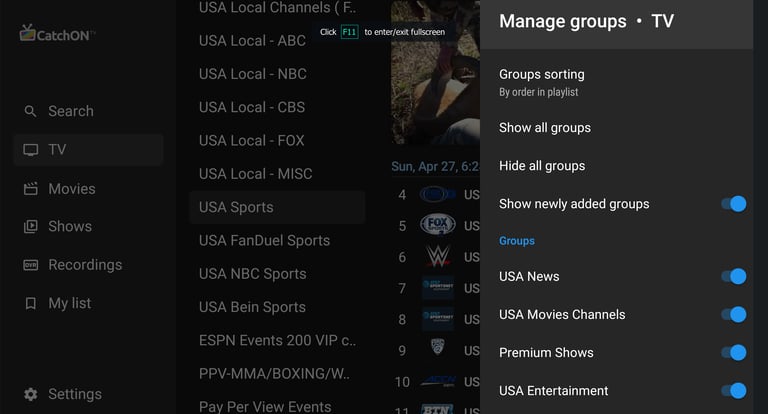This screenshot has height=414, width=768.
Task: Click the CatchON logo
Action: point(57,34)
